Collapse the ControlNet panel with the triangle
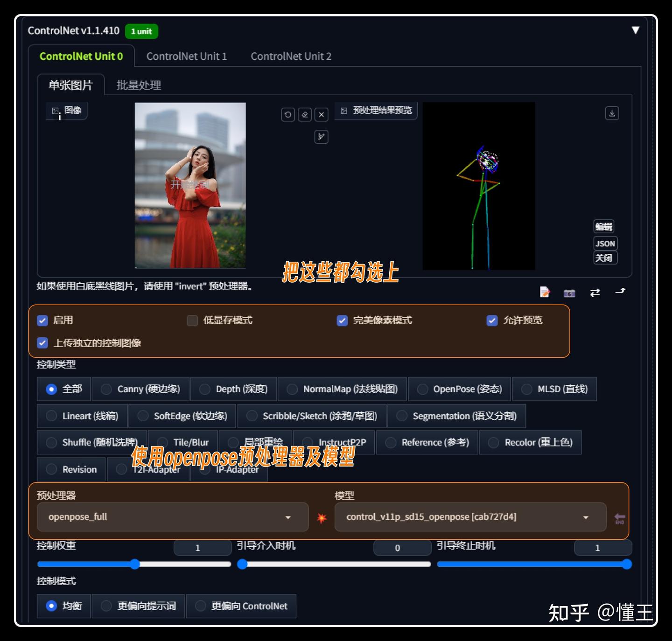 (x=636, y=29)
